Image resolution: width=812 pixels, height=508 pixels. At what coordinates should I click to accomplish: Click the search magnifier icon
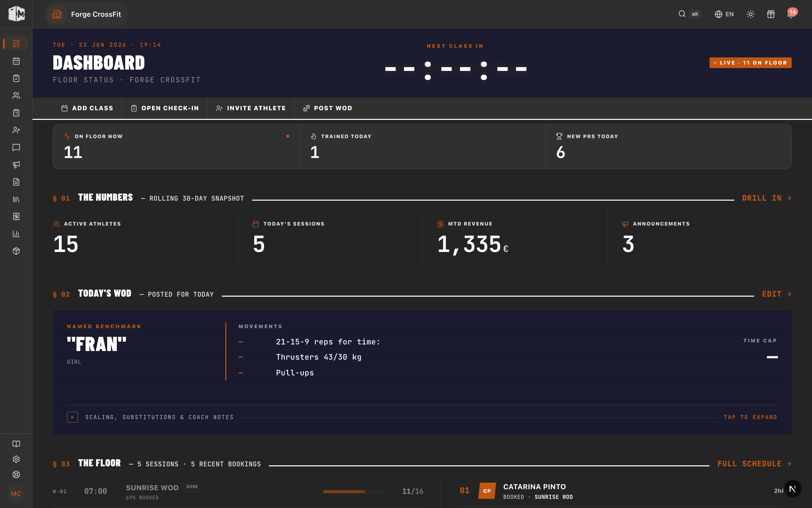pyautogui.click(x=682, y=14)
